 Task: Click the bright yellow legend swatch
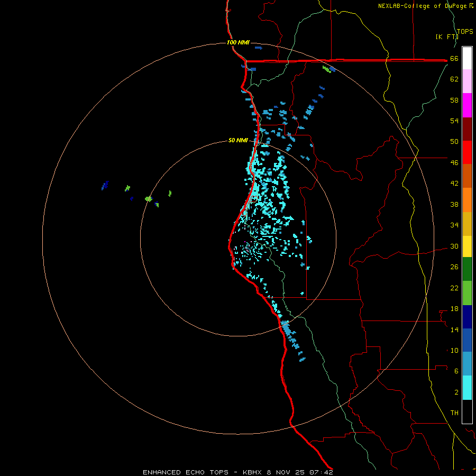point(467,246)
